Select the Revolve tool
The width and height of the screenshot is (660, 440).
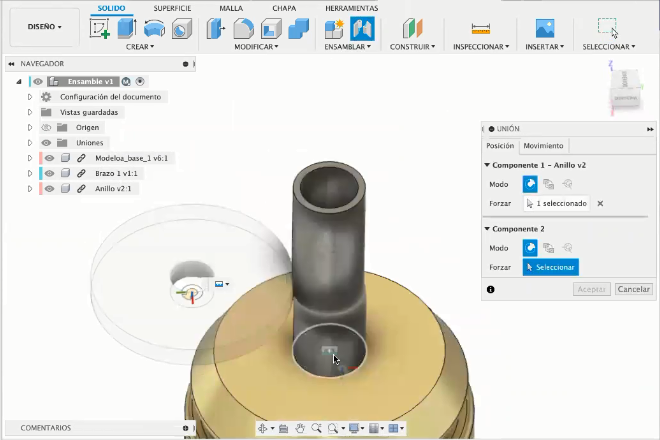[x=154, y=29]
